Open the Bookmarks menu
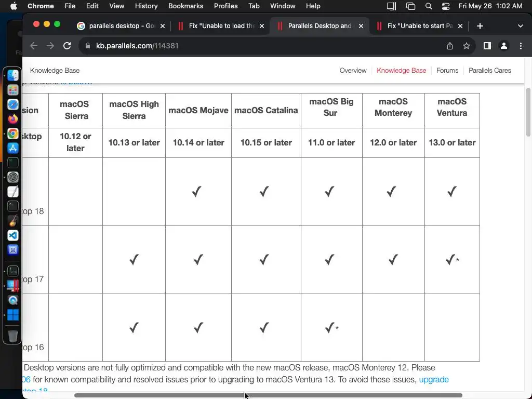The width and height of the screenshot is (532, 399). click(185, 6)
